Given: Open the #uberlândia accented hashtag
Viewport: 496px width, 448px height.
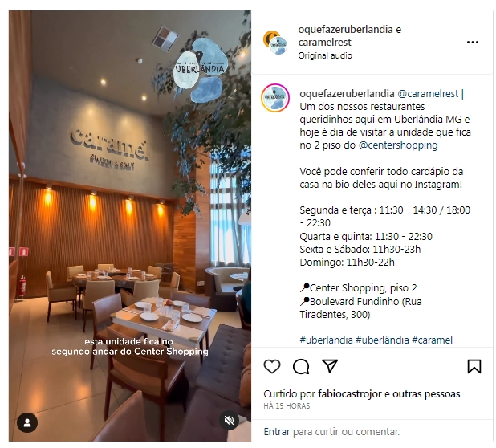Looking at the screenshot, I should click(382, 340).
